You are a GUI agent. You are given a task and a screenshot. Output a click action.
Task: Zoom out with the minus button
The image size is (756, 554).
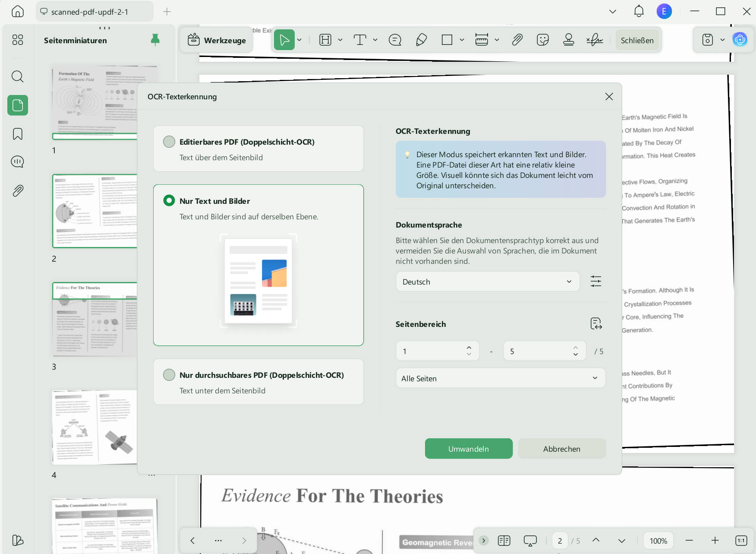[x=689, y=541]
